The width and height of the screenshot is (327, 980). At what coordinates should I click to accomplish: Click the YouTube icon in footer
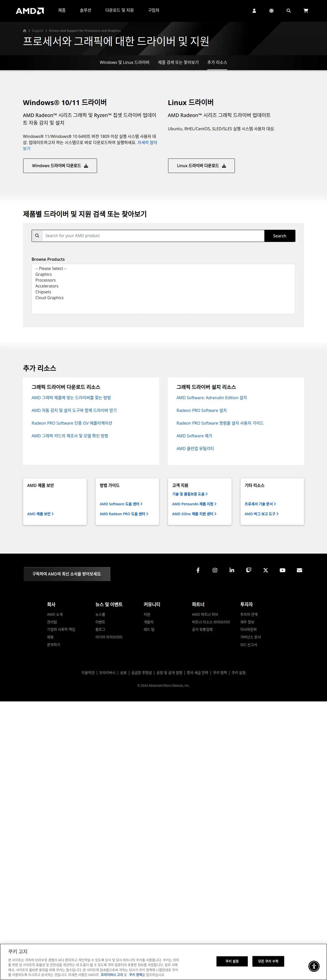[x=282, y=570]
